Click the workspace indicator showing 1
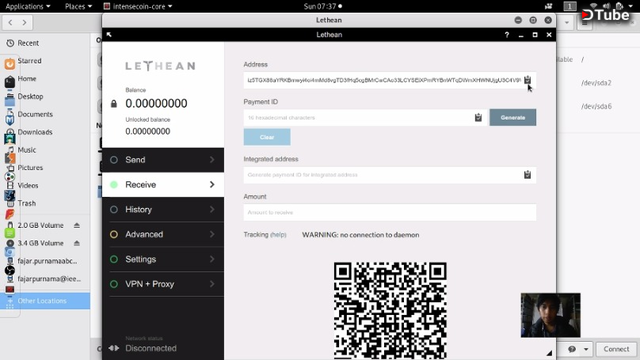Viewport: 640px width, 360px height. pos(570,6)
